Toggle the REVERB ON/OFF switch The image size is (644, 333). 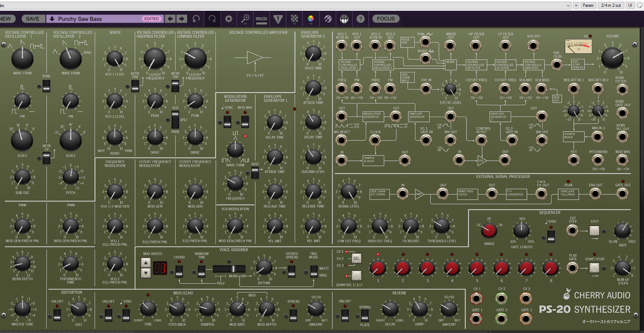click(345, 315)
